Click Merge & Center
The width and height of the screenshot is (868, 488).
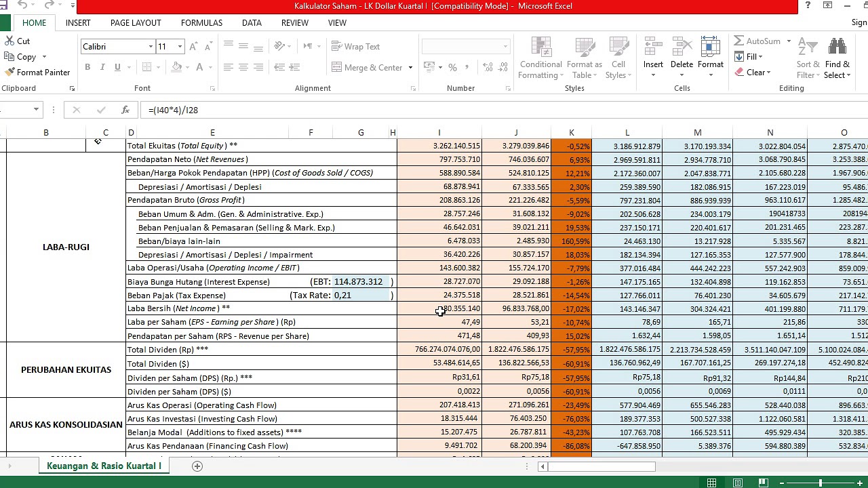[x=367, y=67]
